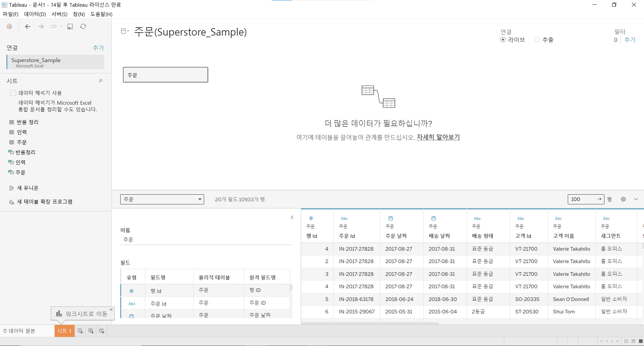Click 추가 link under 필터
Image resolution: width=644 pixels, height=346 pixels.
click(x=630, y=40)
